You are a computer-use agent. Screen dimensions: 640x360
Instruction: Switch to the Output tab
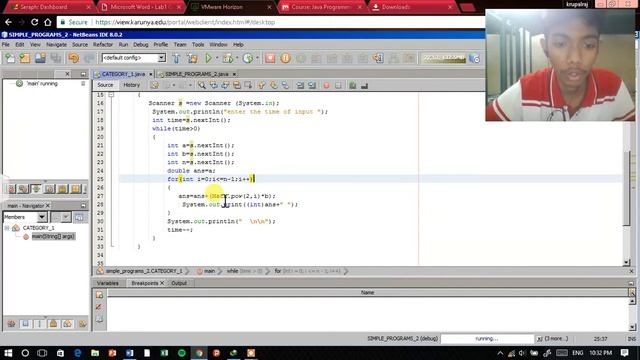179,283
